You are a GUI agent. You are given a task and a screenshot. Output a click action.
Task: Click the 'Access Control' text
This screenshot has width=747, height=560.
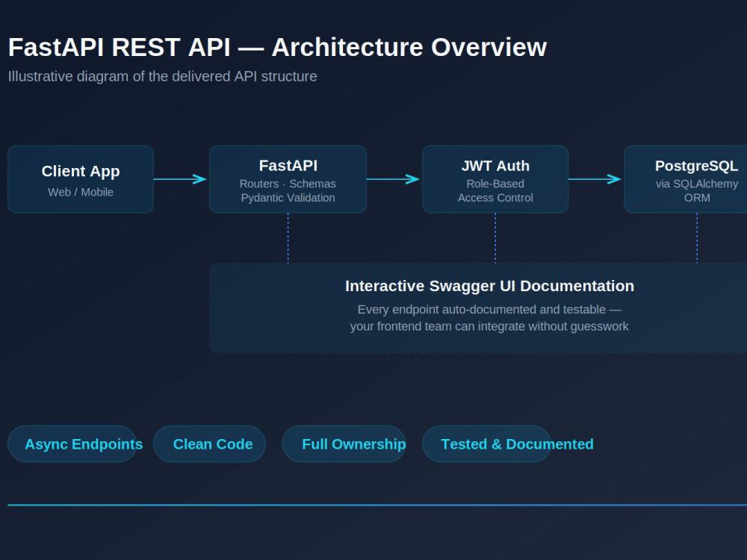[x=495, y=198]
